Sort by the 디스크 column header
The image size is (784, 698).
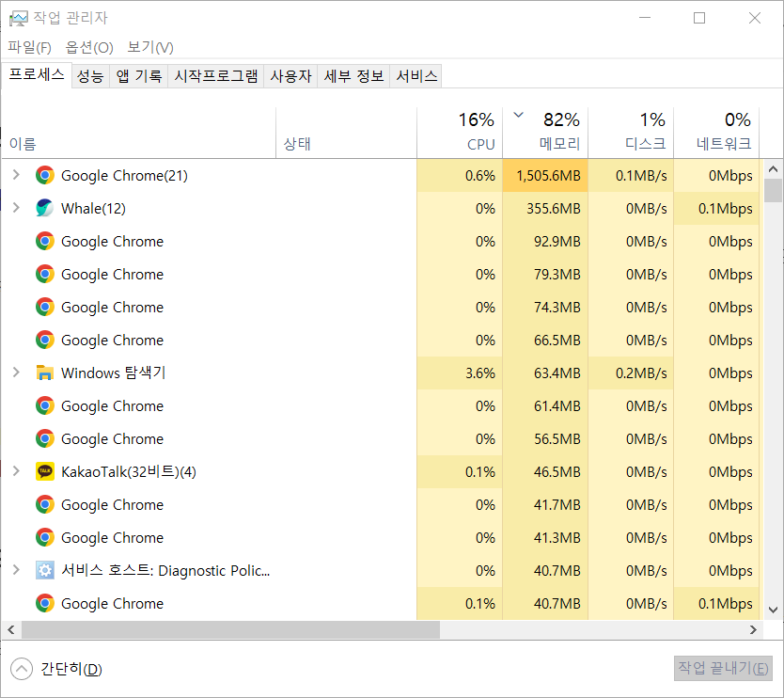[x=631, y=133]
